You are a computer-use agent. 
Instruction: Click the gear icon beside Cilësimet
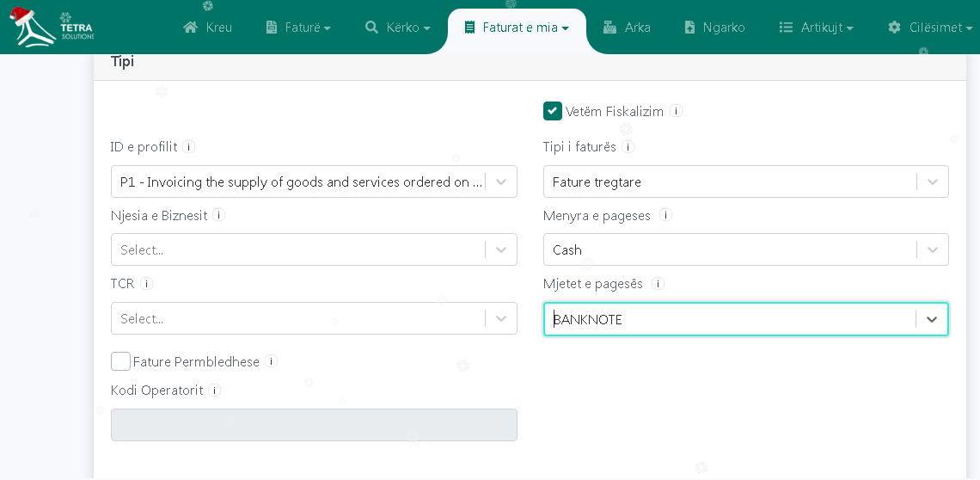894,28
